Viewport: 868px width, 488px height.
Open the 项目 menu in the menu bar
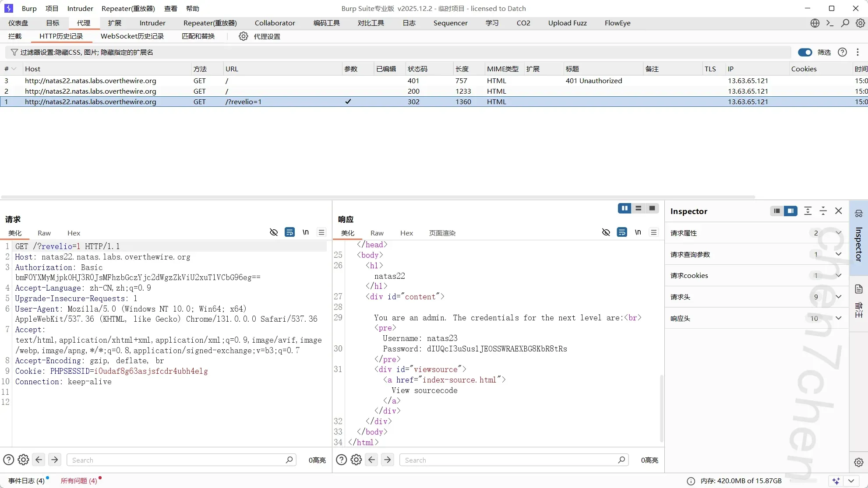click(x=52, y=8)
